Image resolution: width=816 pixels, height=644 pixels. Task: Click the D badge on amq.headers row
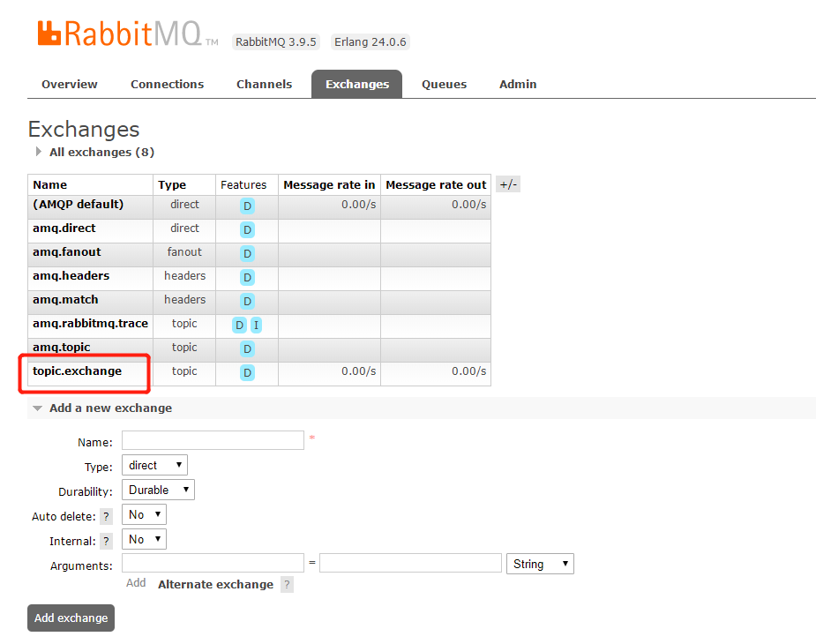(247, 277)
